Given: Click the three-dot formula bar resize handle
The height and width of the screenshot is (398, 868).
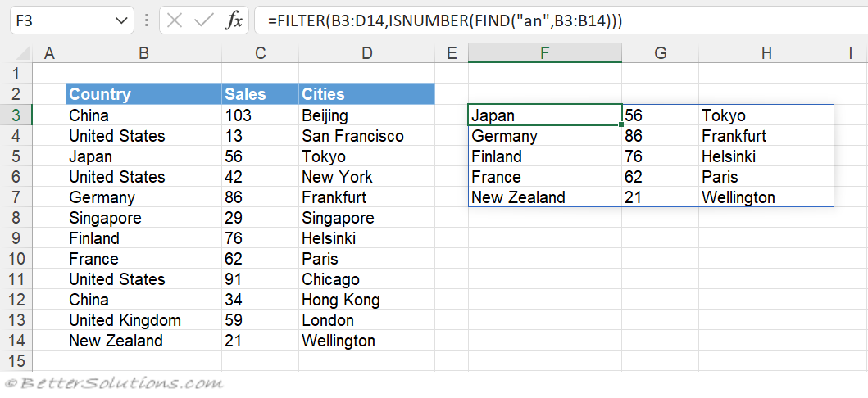Looking at the screenshot, I should 147,21.
